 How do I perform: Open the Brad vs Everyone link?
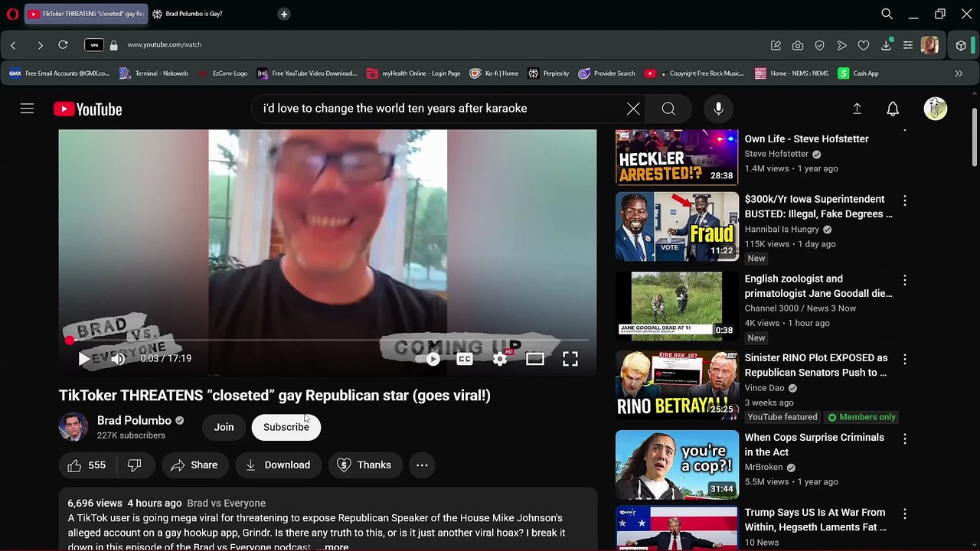pos(227,503)
